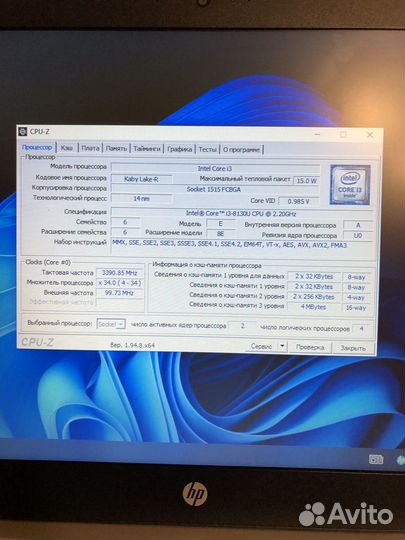Expand the Сервис dropdown arrow
Screen dimensions: 405x540
[282, 346]
